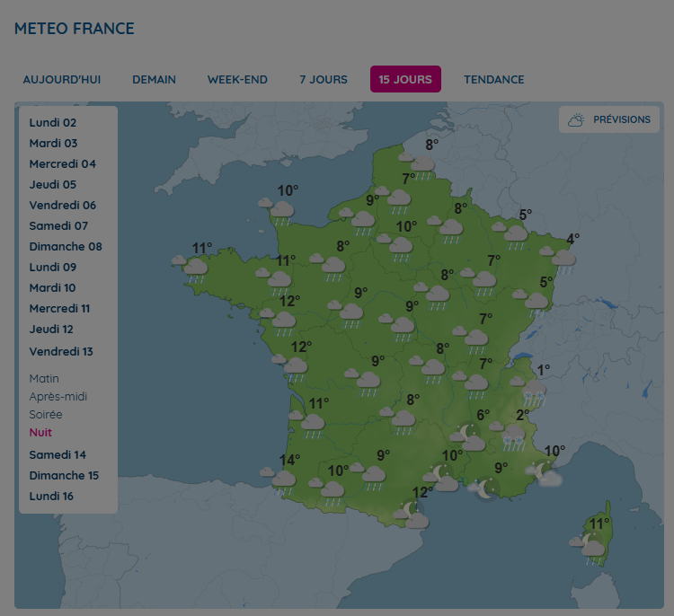Click the rain cloud icon under 8° Lille
The width and height of the screenshot is (674, 616).
(416, 165)
